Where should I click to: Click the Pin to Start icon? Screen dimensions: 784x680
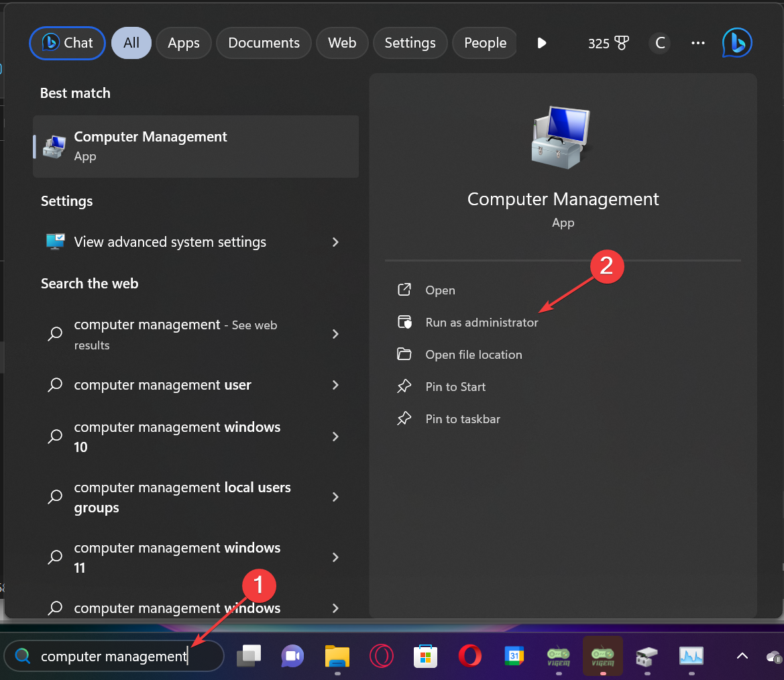click(404, 386)
